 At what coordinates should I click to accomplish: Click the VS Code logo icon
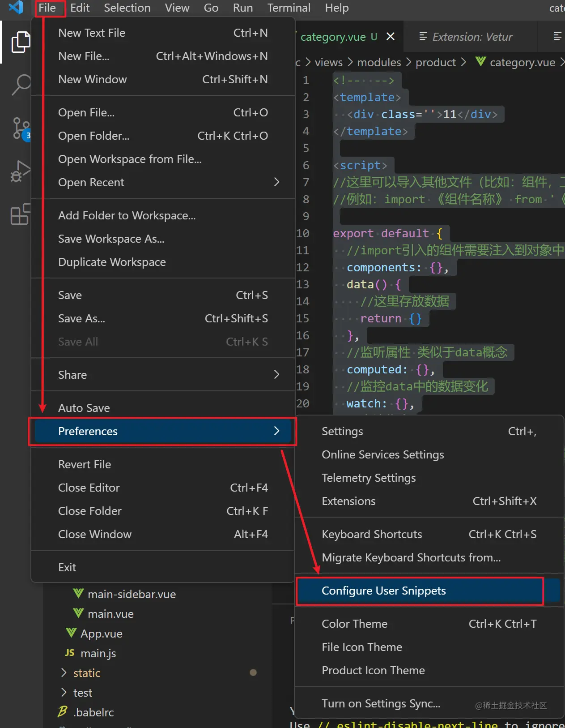tap(16, 8)
